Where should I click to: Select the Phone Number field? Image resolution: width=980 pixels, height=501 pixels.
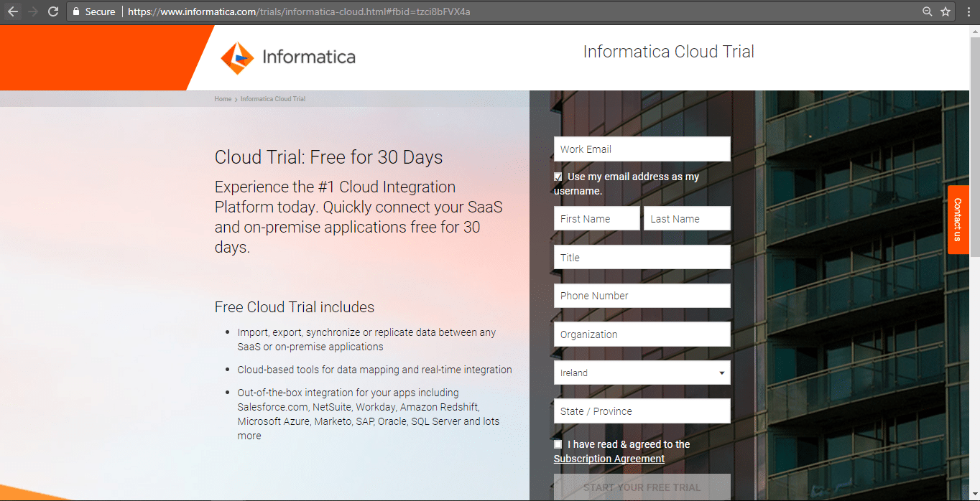[x=642, y=296]
